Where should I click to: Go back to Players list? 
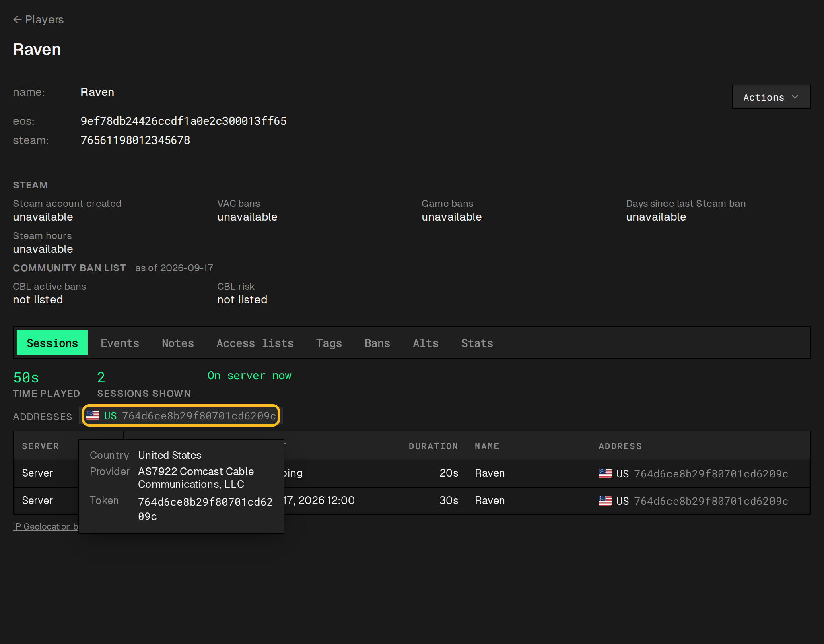[x=38, y=19]
